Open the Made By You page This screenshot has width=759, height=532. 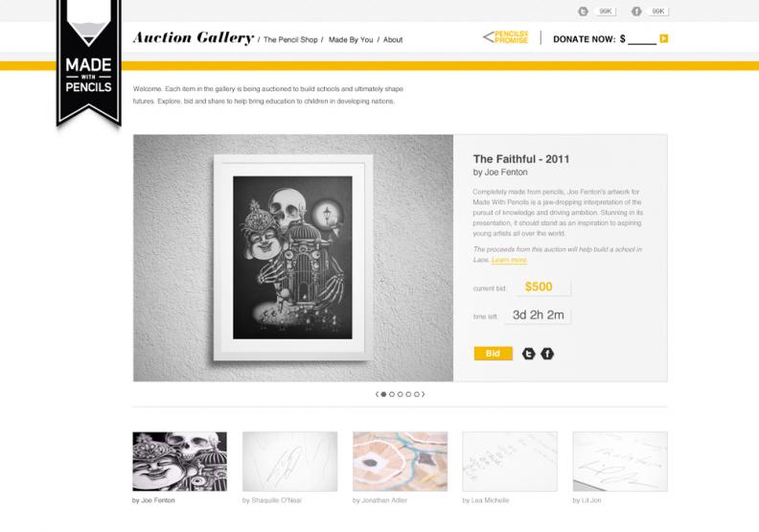click(x=351, y=39)
